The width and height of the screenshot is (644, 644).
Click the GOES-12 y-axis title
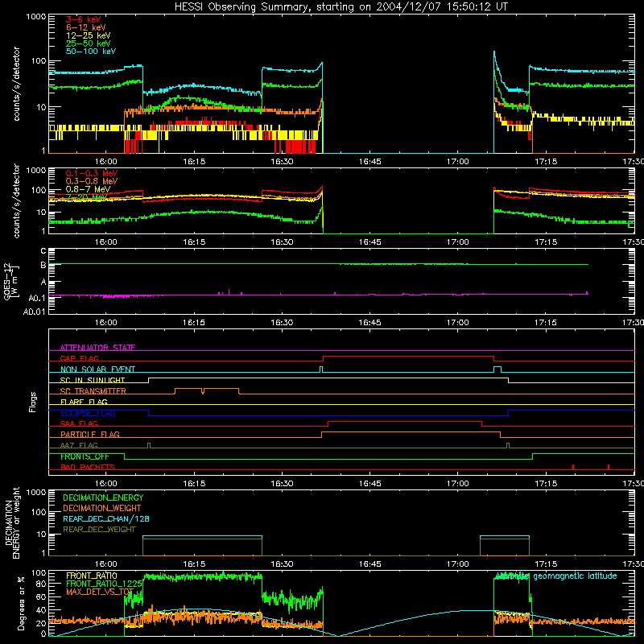tap(10, 282)
